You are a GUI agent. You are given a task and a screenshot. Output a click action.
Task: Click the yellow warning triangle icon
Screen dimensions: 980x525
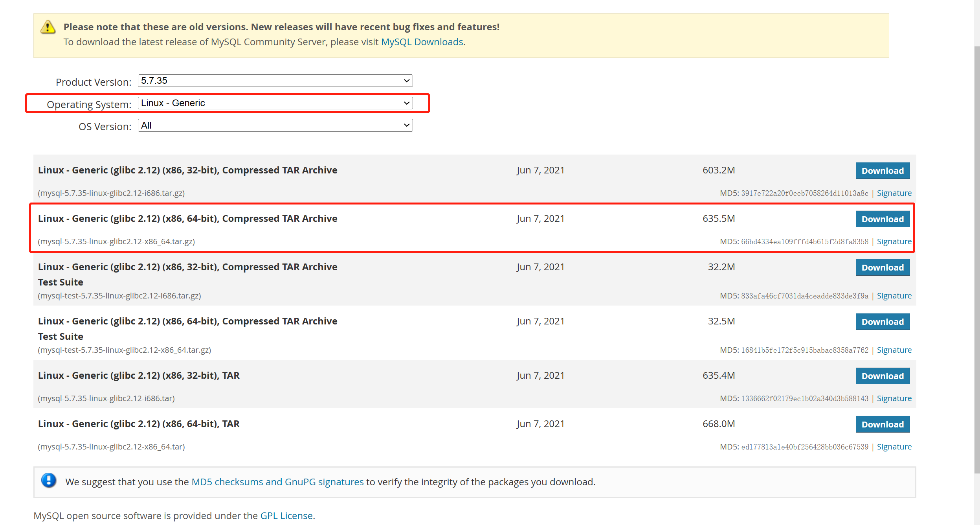48,27
